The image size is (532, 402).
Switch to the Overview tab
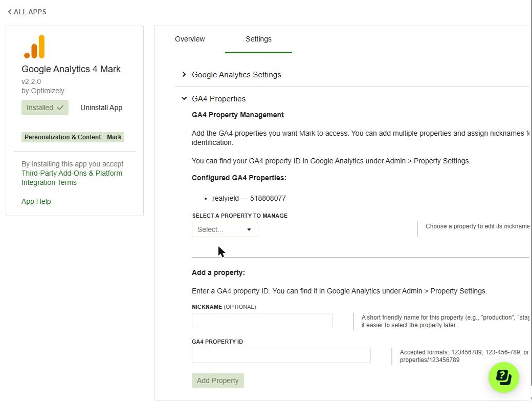click(190, 39)
